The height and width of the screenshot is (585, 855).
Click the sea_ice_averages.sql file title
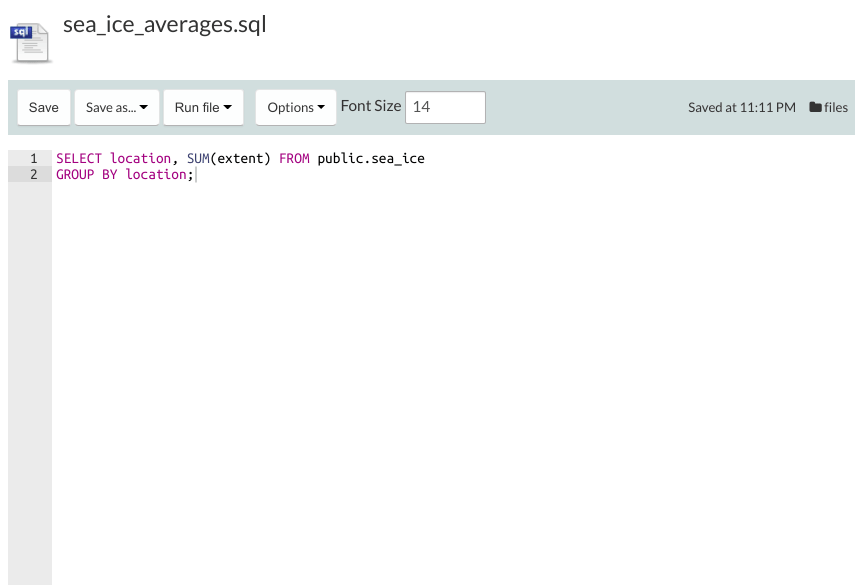click(x=165, y=25)
